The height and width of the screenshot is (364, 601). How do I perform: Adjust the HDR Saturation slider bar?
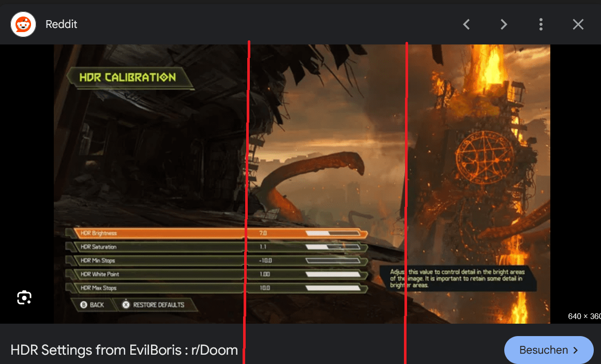click(333, 247)
